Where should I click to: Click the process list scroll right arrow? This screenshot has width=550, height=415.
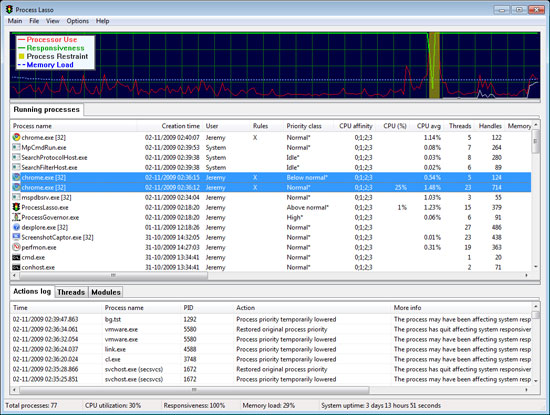(x=526, y=275)
